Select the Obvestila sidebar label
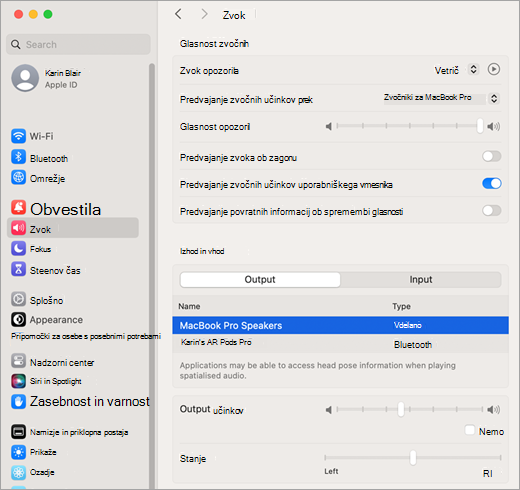The width and height of the screenshot is (520, 490). tap(65, 209)
